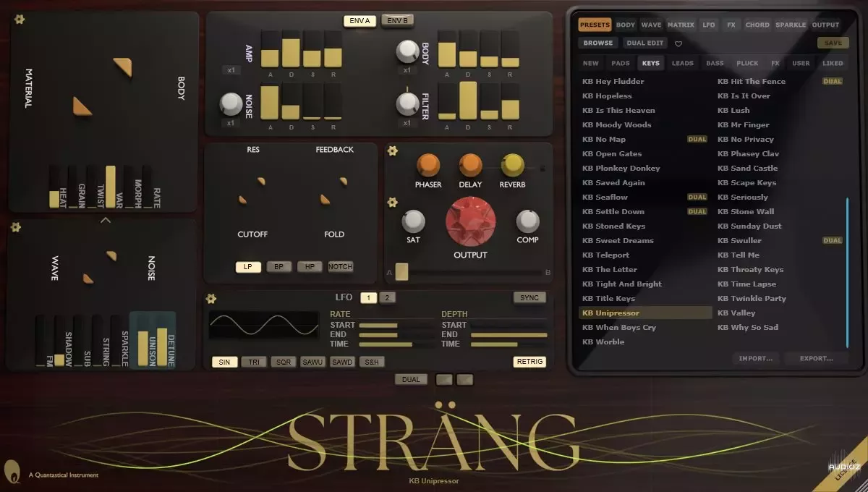This screenshot has height=492, width=868.
Task: Click the SAT saturation knob
Action: [x=413, y=221]
